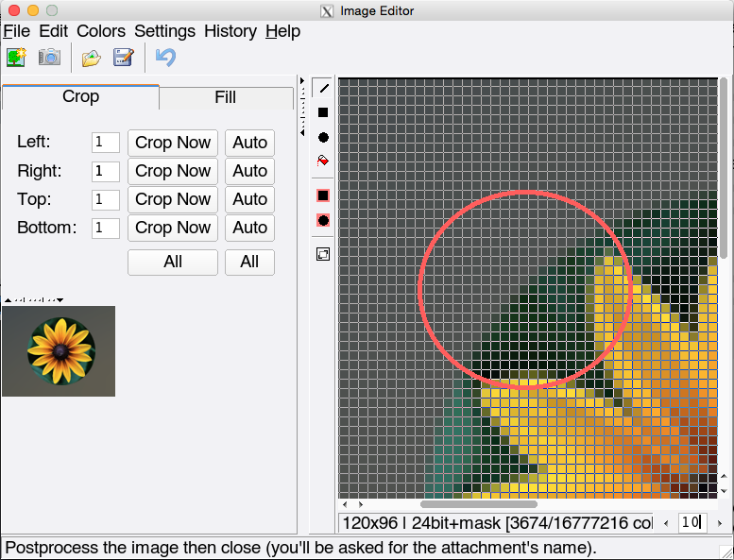Viewport: 734px width, 560px height.
Task: Click Auto for the Bottom crop
Action: (x=249, y=228)
